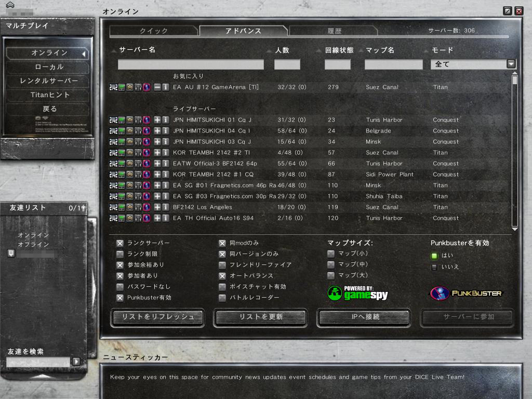Image resolution: width=532 pixels, height=399 pixels.
Task: Select Punkbuster いいえ radio option
Action: click(x=434, y=267)
